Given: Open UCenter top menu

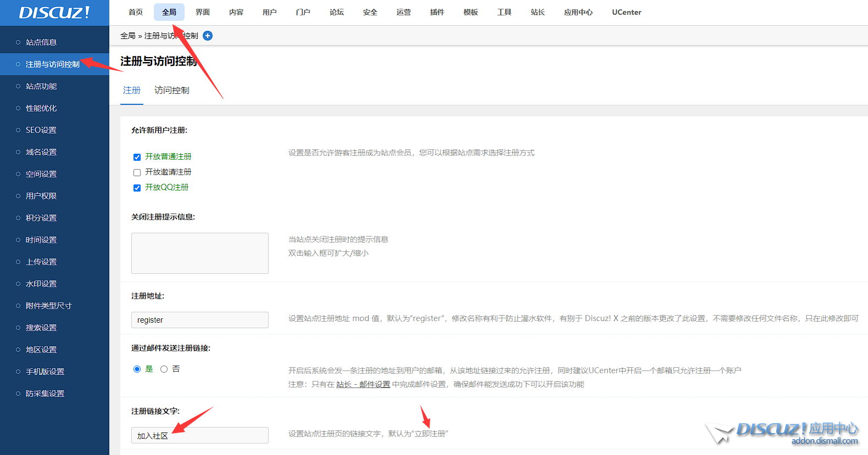Looking at the screenshot, I should point(627,12).
